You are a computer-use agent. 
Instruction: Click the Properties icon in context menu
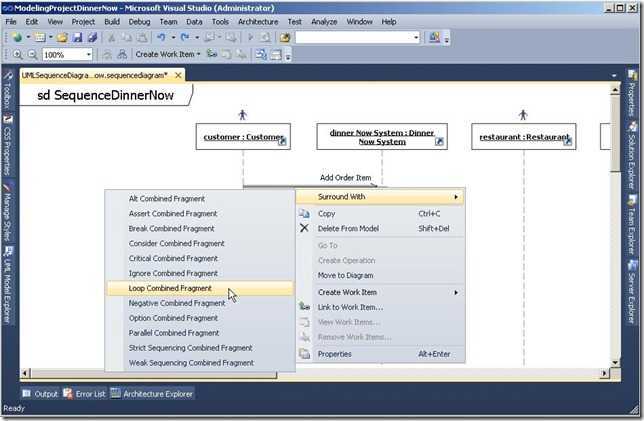304,354
